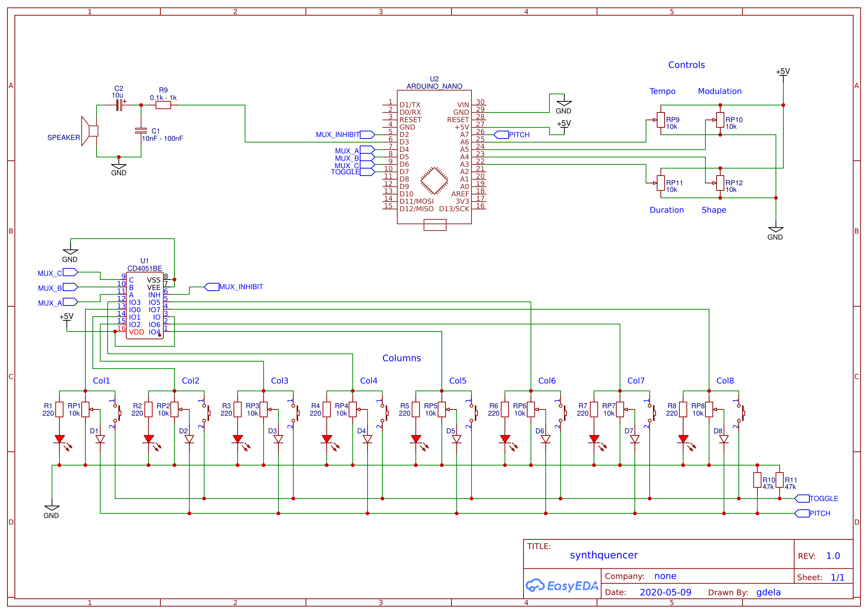This screenshot has height=614, width=868.
Task: Click the EasyEDA logo
Action: pos(562,586)
